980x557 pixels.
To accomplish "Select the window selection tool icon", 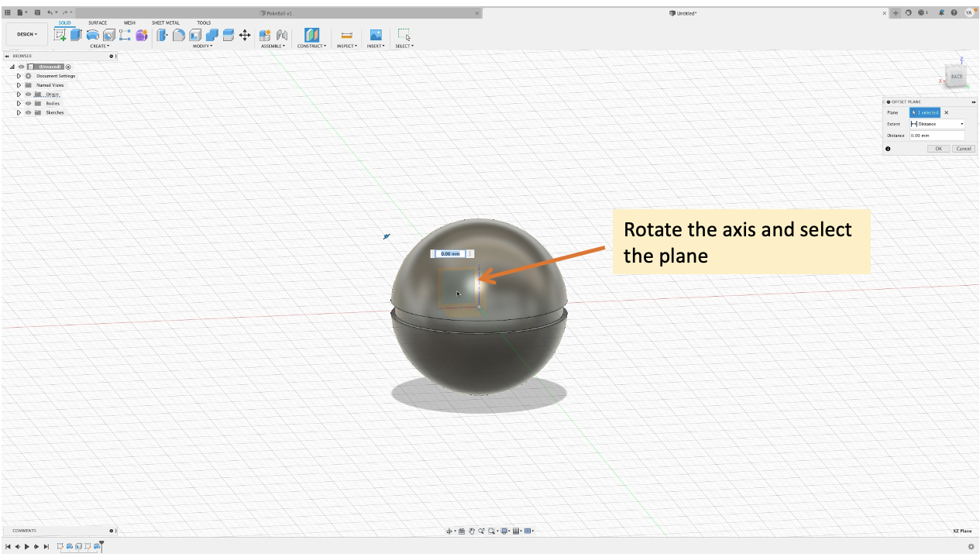I will coord(404,35).
